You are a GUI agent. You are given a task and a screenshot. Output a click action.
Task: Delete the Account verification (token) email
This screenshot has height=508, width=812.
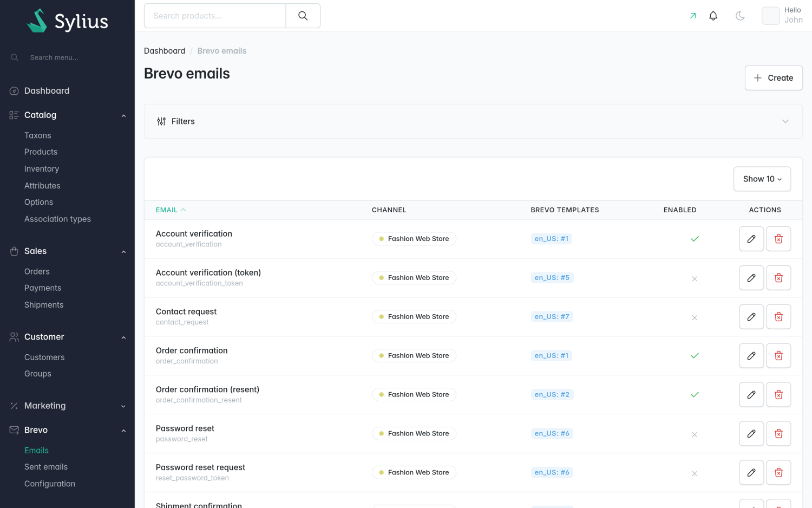pos(778,278)
